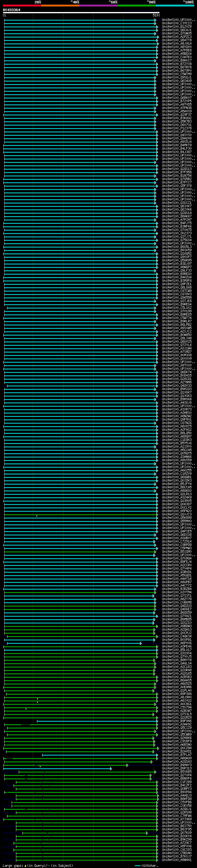Open hit UniRef100_Q5K899
The width and height of the screenshot is (197, 868).
tap(177, 518)
